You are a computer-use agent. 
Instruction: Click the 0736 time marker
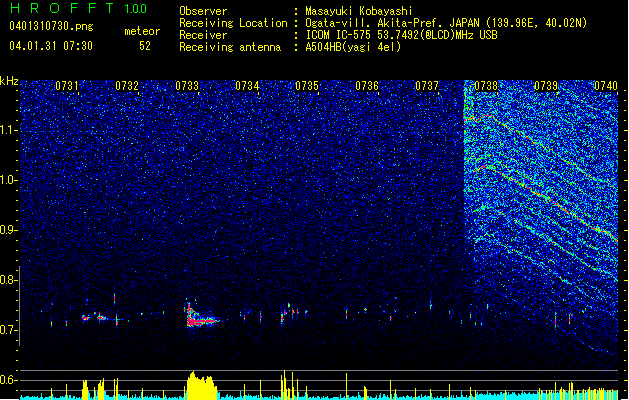[367, 86]
